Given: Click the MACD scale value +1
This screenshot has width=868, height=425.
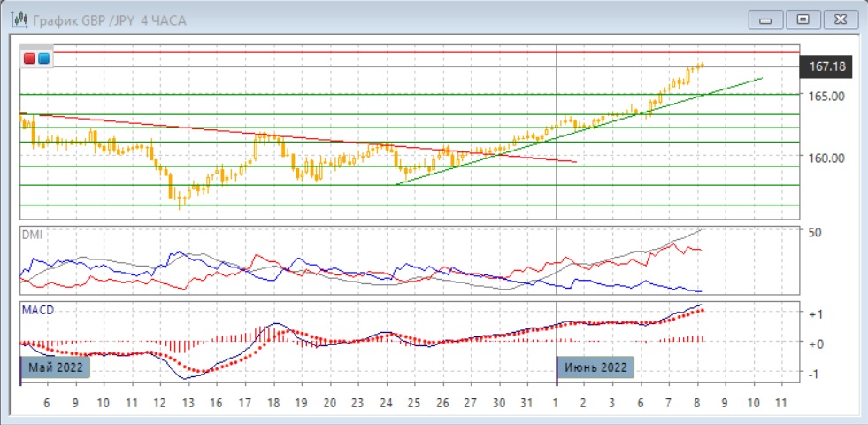Looking at the screenshot, I should point(817,314).
